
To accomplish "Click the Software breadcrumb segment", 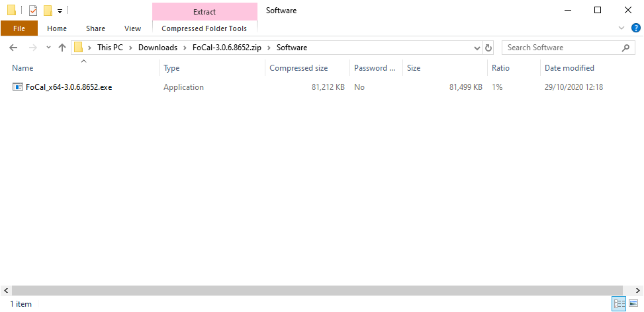I will (292, 48).
